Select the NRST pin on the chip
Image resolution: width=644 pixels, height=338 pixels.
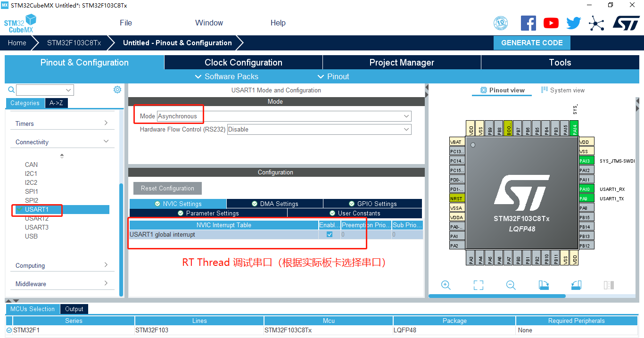(x=456, y=198)
